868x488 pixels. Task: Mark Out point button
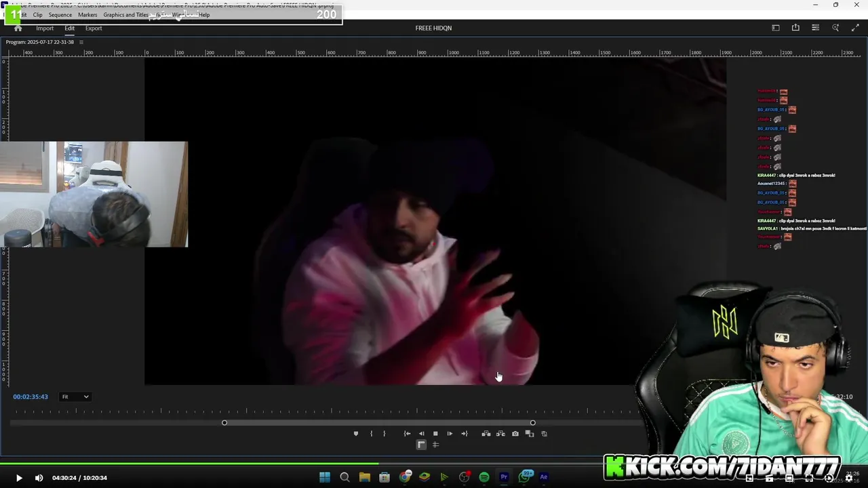coord(384,434)
